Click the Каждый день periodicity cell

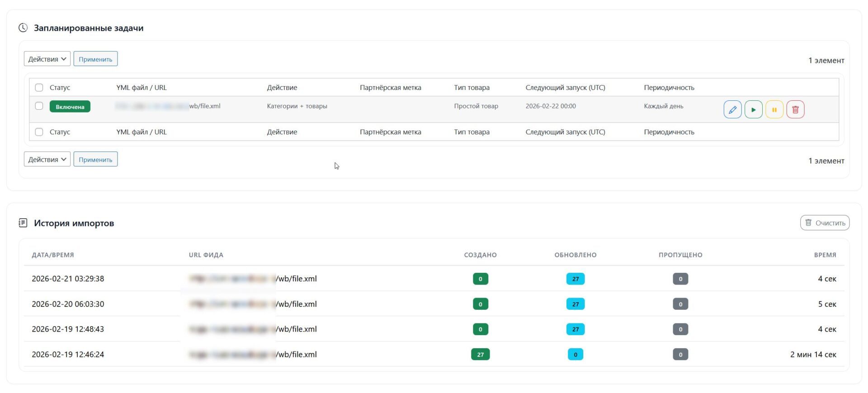pyautogui.click(x=664, y=106)
